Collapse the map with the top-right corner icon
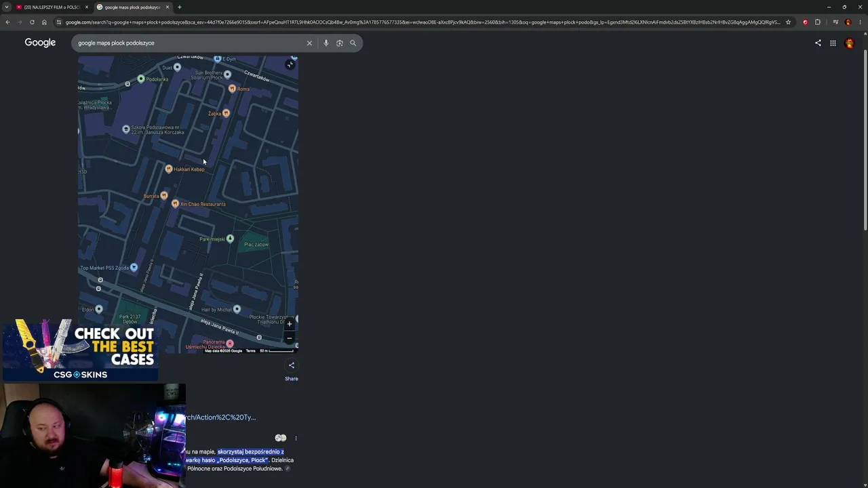This screenshot has width=868, height=488. pos(290,64)
